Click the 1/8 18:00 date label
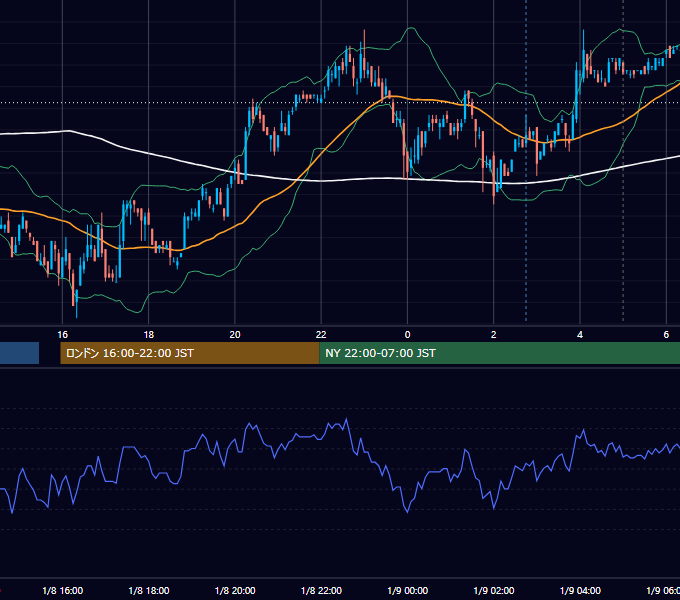680x600 pixels. [149, 590]
